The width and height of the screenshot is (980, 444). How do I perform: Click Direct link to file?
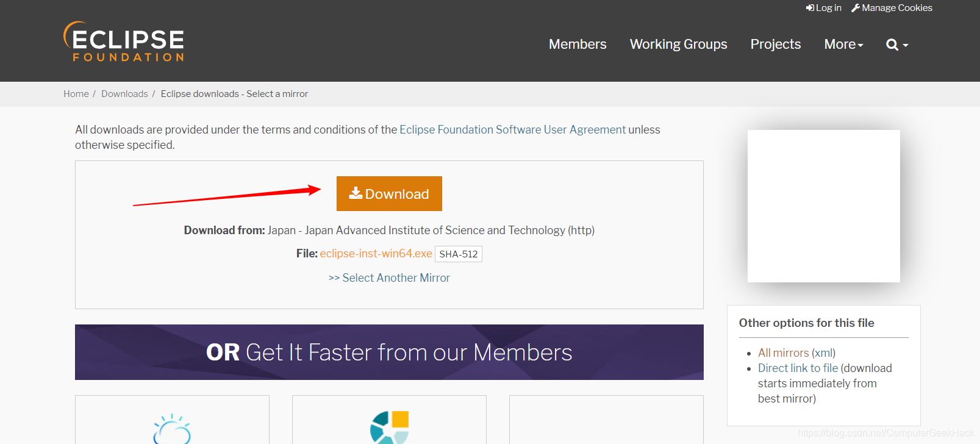[798, 368]
